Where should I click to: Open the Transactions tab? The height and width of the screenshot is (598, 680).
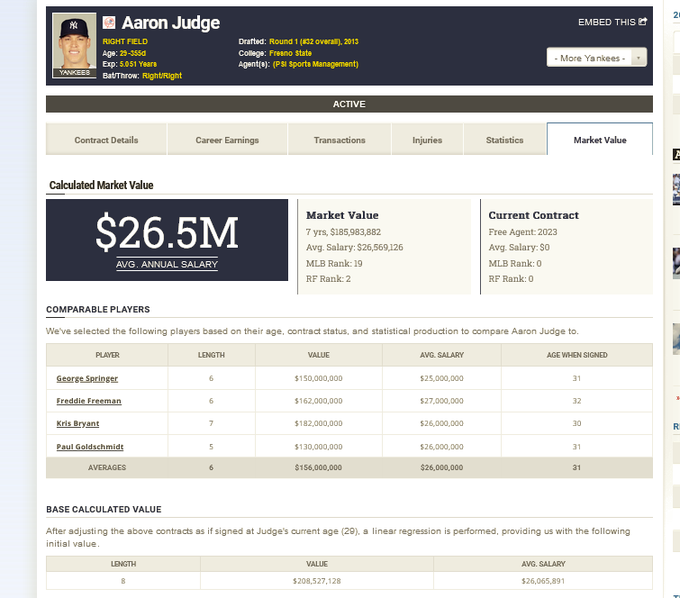click(x=340, y=140)
